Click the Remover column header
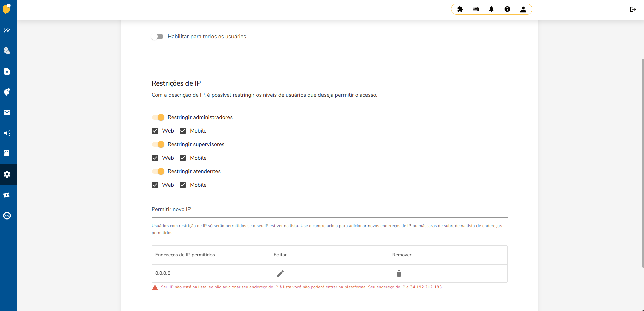The width and height of the screenshot is (644, 311). pyautogui.click(x=402, y=255)
